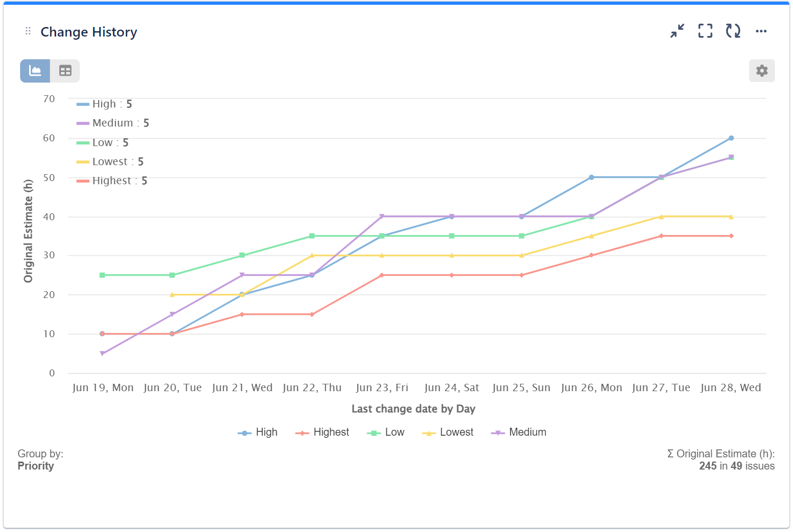Hide the Medium series via bottom legend

coord(519,432)
